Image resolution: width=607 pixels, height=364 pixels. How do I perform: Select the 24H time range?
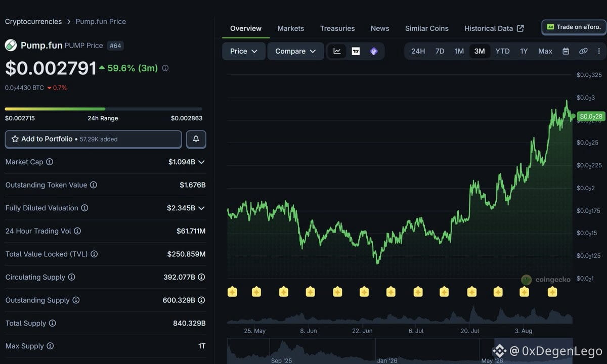(x=418, y=51)
